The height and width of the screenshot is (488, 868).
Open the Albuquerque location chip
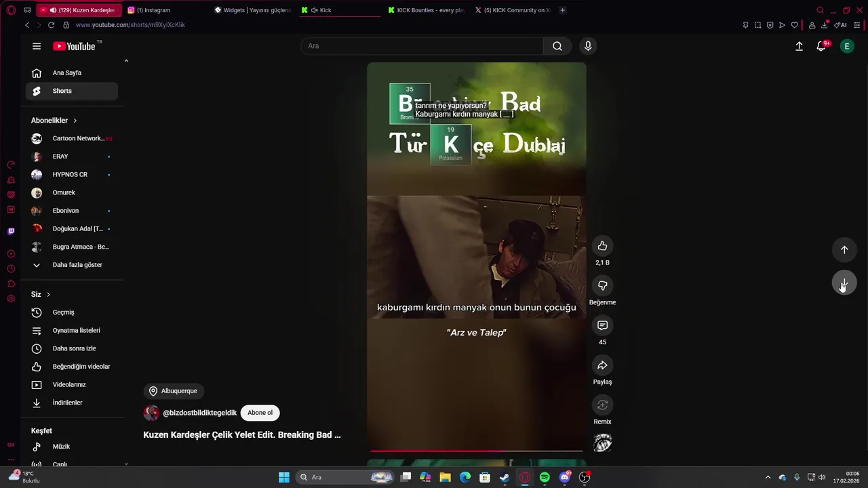(174, 391)
